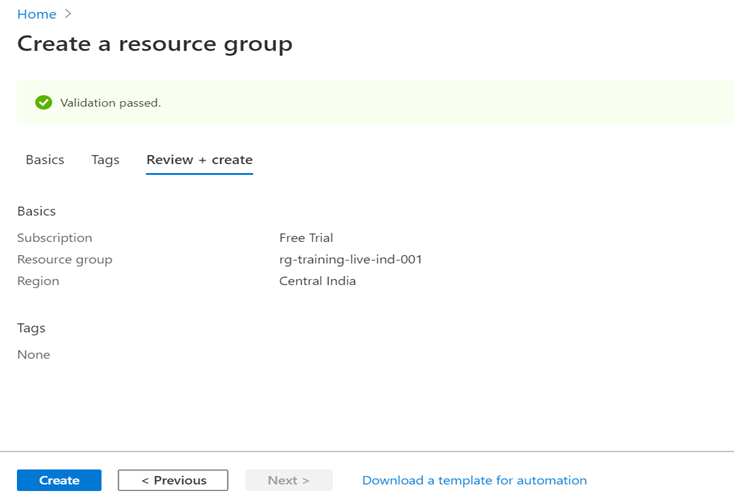Select the Review + create tab
Image resolution: width=734 pixels, height=503 pixels.
click(x=199, y=160)
